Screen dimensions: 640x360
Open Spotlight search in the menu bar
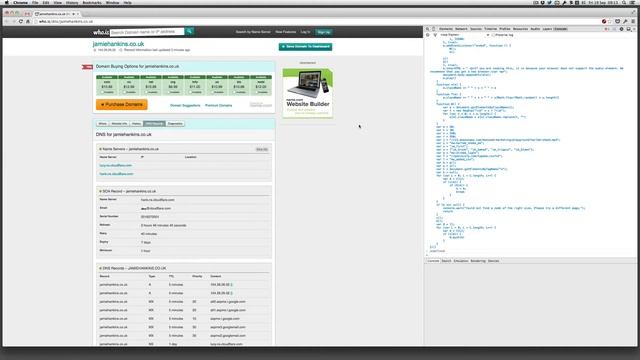click(624, 2)
